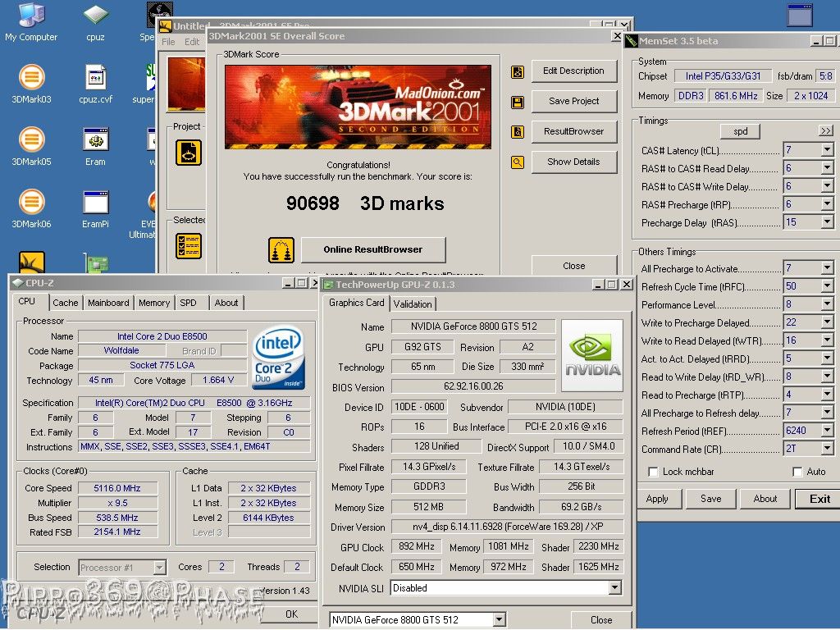The image size is (840, 630).
Task: Click the magnifier icon beside Show Details
Action: (x=518, y=162)
